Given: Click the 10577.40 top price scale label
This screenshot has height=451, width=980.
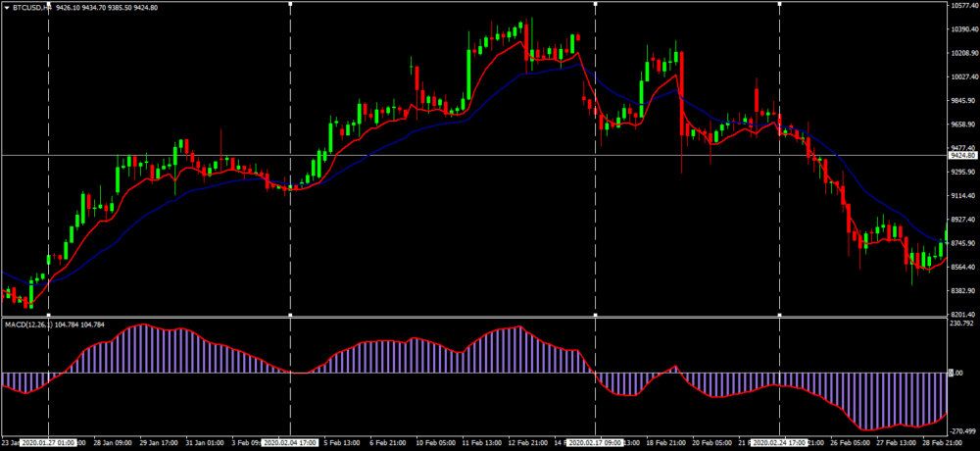Looking at the screenshot, I should tap(963, 6).
